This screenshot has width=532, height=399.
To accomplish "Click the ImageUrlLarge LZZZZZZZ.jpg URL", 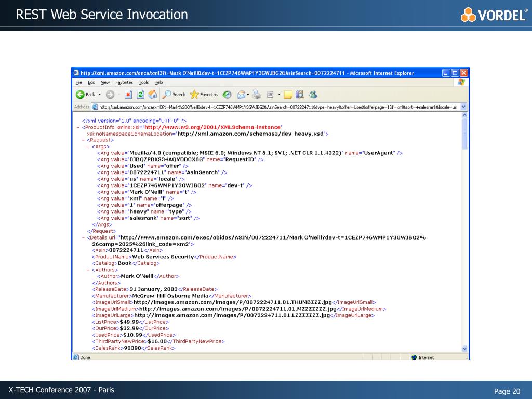I will 232,315.
